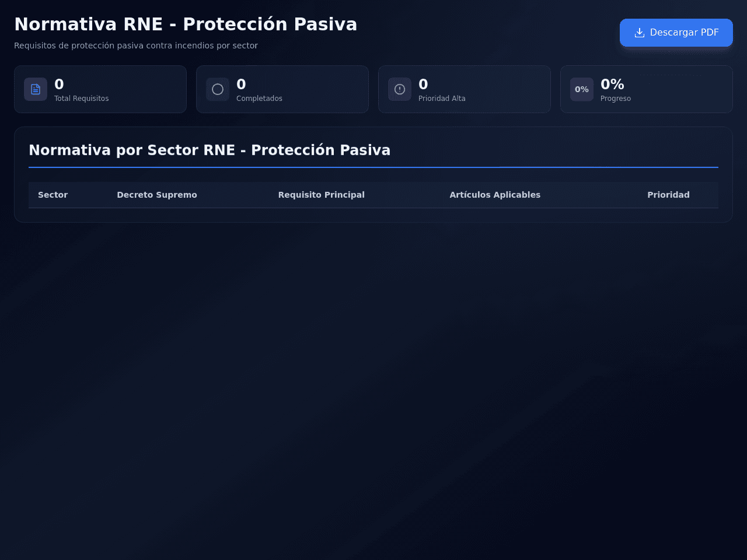Click the 0% badge beside Progreso
The height and width of the screenshot is (560, 747).
(x=582, y=89)
